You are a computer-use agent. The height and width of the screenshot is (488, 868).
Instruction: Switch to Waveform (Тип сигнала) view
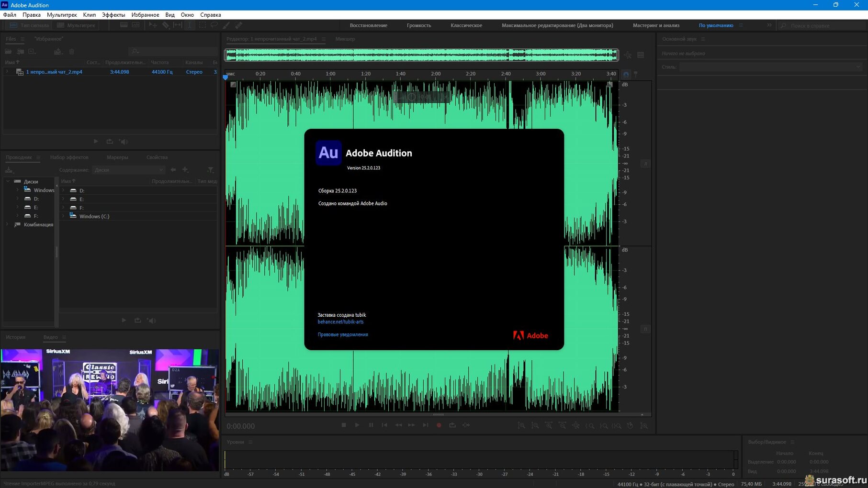click(29, 25)
